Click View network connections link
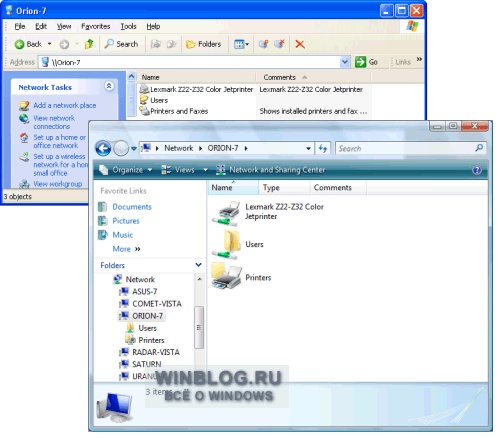The image size is (500, 438). [54, 122]
